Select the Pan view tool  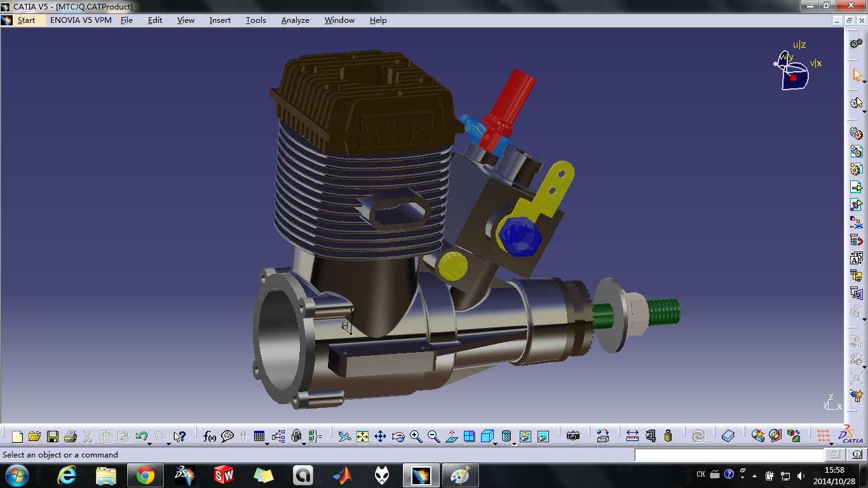coord(380,437)
